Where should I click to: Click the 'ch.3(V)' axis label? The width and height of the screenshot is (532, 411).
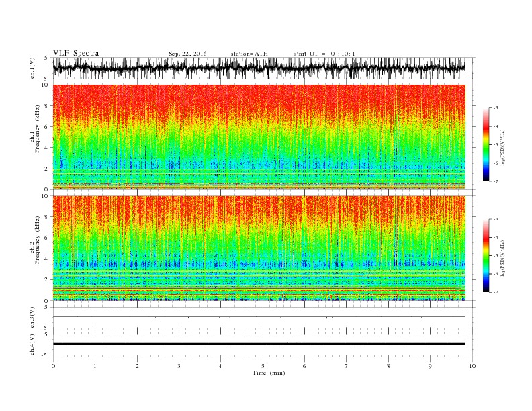pyautogui.click(x=32, y=318)
